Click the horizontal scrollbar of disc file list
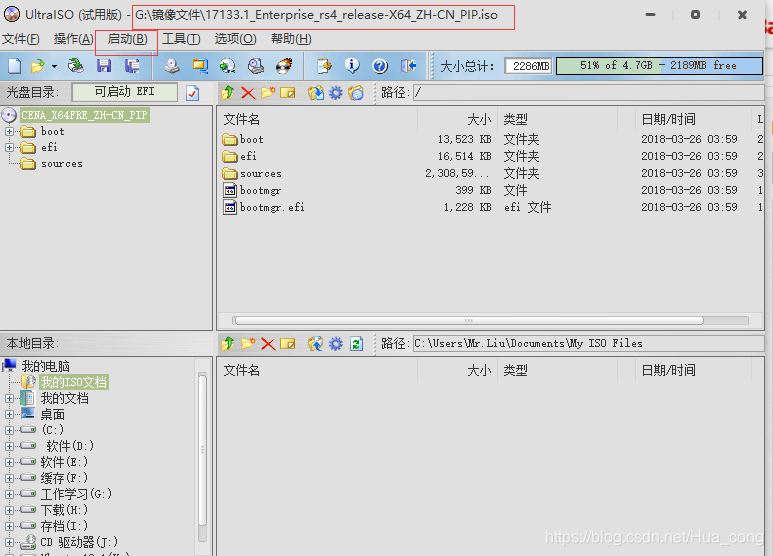The image size is (773, 556). (469, 320)
